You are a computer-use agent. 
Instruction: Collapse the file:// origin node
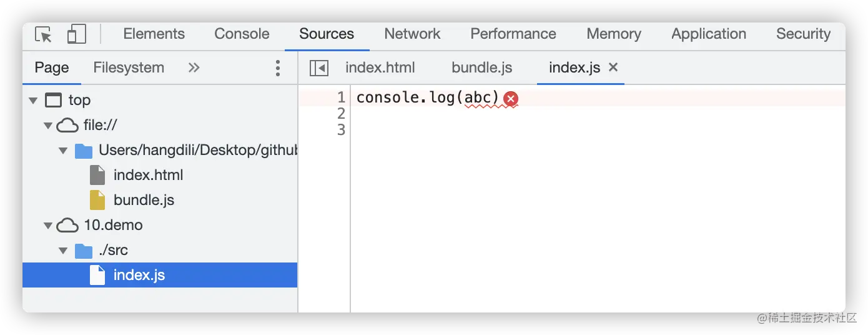pos(48,126)
